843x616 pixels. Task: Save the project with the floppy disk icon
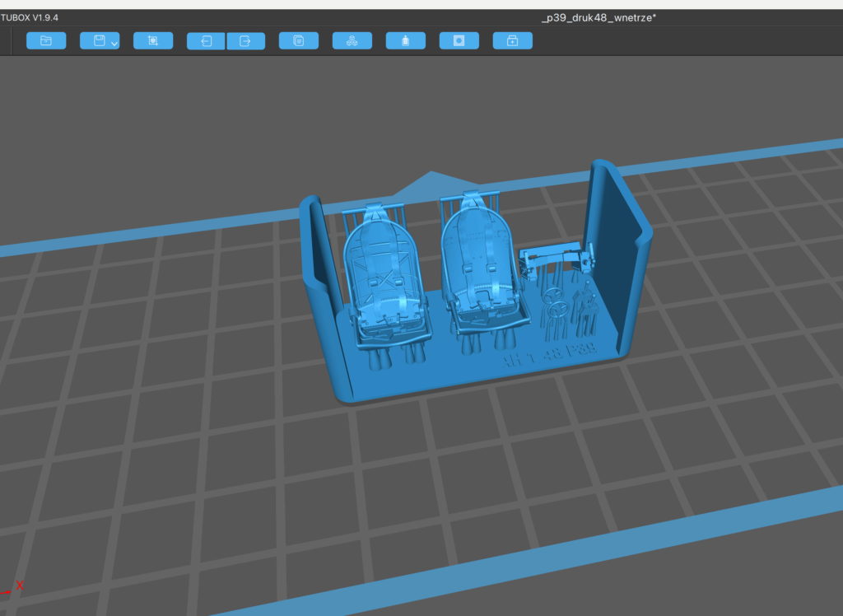pos(99,41)
